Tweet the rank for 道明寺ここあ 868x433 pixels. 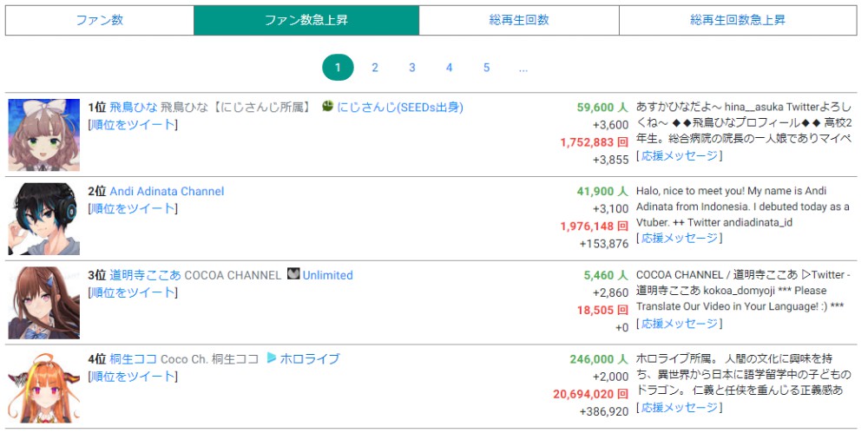coord(133,292)
